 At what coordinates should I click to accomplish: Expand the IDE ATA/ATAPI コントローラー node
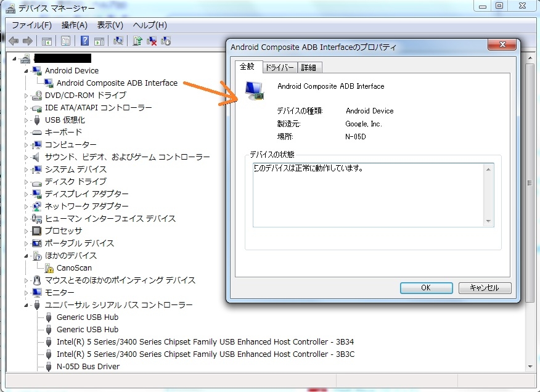point(26,108)
